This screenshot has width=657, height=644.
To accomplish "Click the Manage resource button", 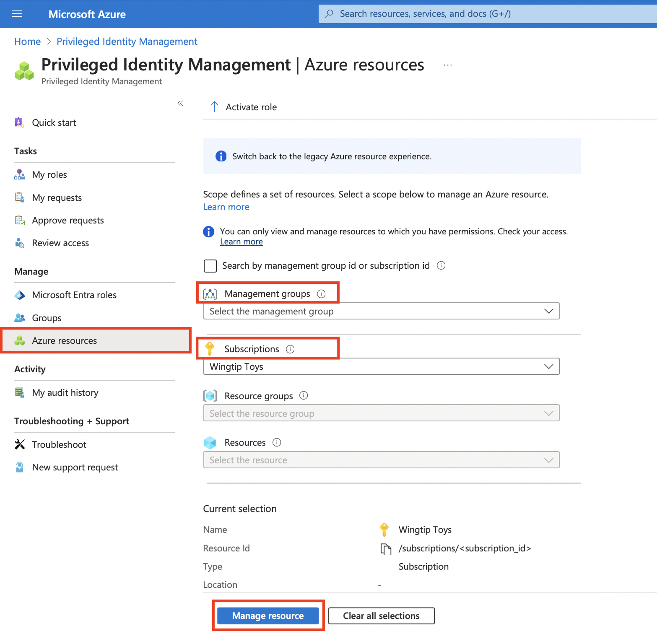I will point(268,615).
